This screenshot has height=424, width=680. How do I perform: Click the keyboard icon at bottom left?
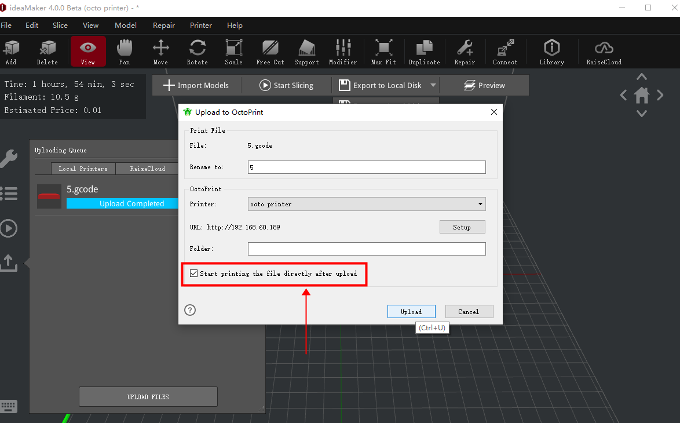pyautogui.click(x=9, y=406)
